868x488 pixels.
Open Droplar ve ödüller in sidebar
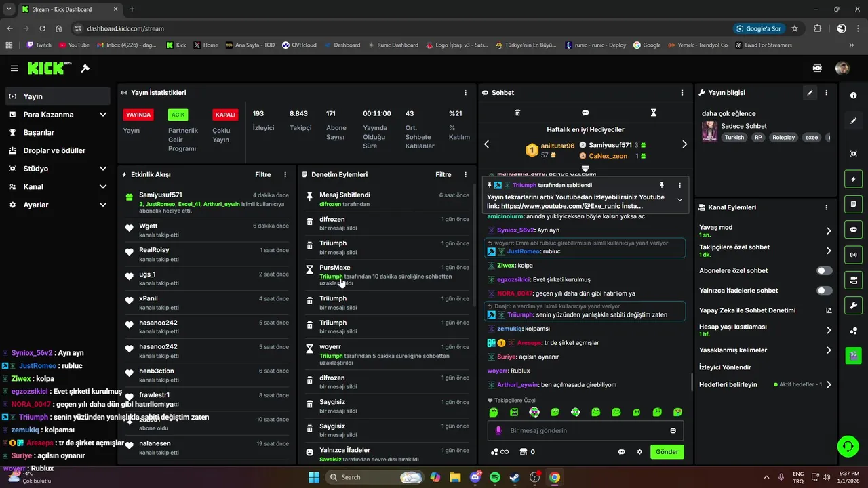(x=58, y=150)
